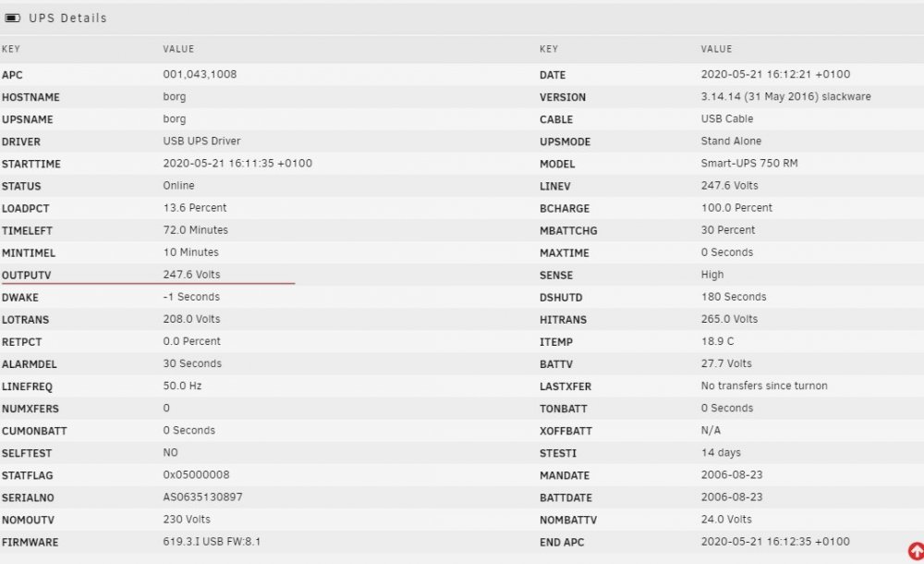
Task: Select the LASTXFER value No transfers since turnon
Action: coord(764,386)
